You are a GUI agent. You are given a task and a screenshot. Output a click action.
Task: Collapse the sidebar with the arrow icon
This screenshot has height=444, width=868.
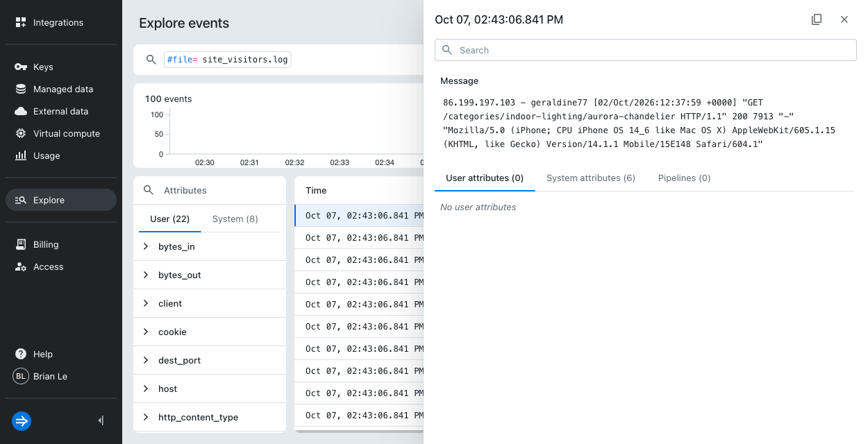pos(101,420)
